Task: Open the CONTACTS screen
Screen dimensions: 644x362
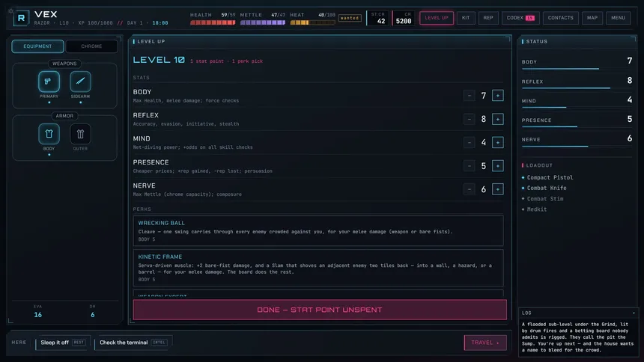Action: 561,18
